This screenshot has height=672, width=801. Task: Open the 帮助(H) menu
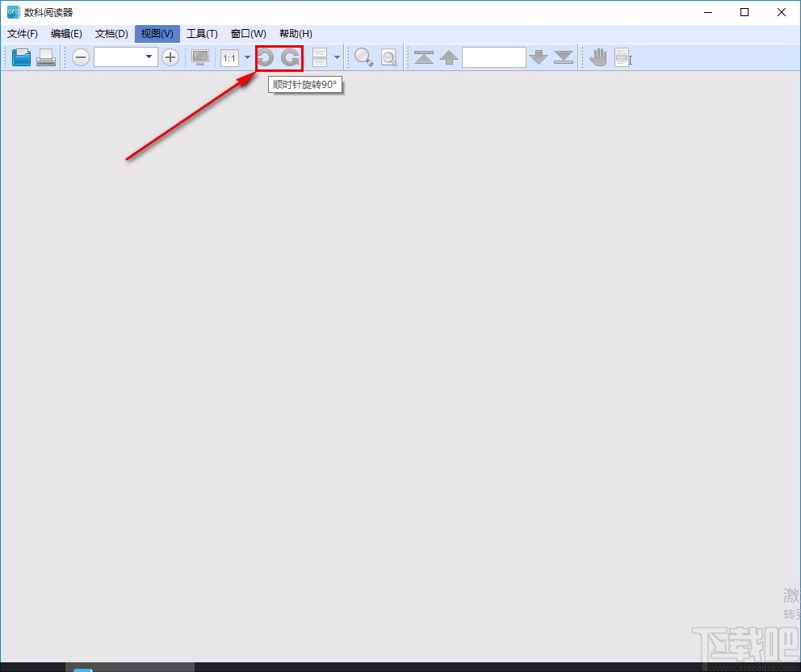(x=296, y=34)
